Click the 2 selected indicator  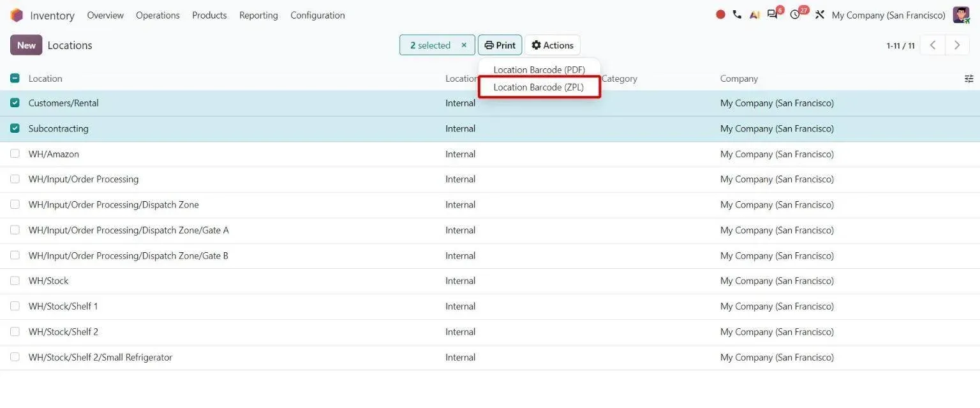tap(430, 45)
